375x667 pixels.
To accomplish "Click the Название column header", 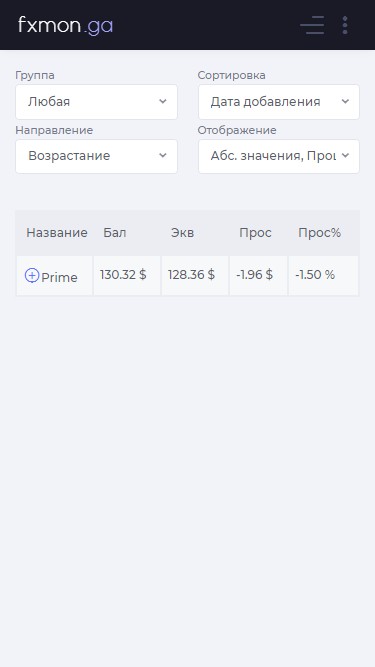I will coord(57,233).
